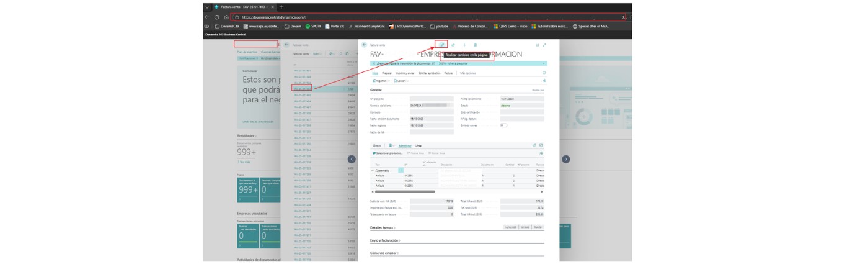Open the Solicitar aprobación menu
Image resolution: width=868 pixels, height=264 pixels.
[429, 73]
